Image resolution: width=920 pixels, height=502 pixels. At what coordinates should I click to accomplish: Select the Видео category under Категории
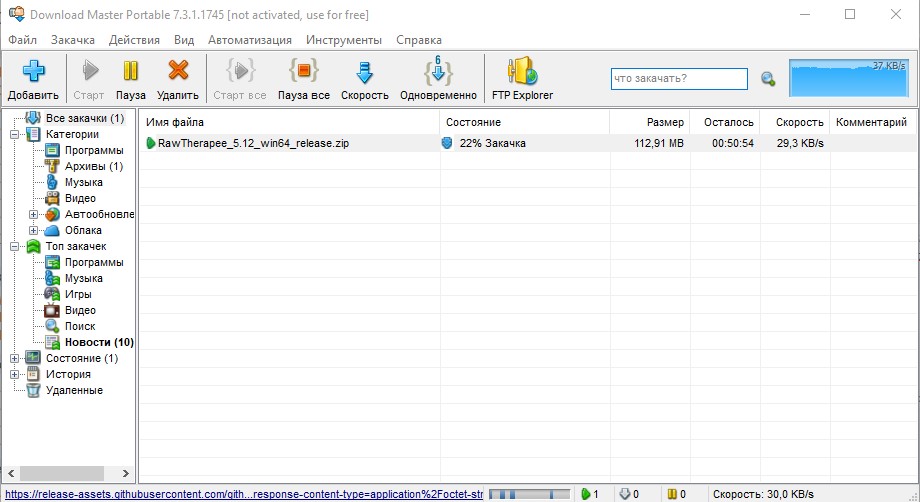[x=80, y=198]
